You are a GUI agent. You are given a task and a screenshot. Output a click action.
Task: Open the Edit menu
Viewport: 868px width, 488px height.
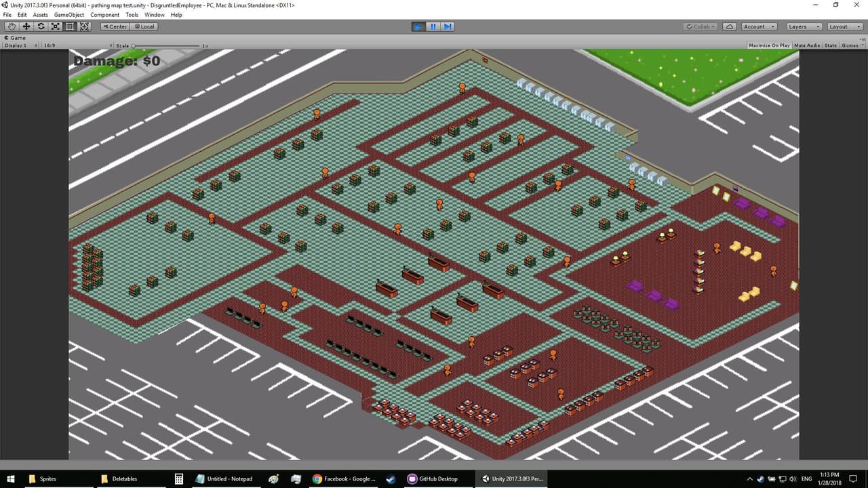coord(22,15)
